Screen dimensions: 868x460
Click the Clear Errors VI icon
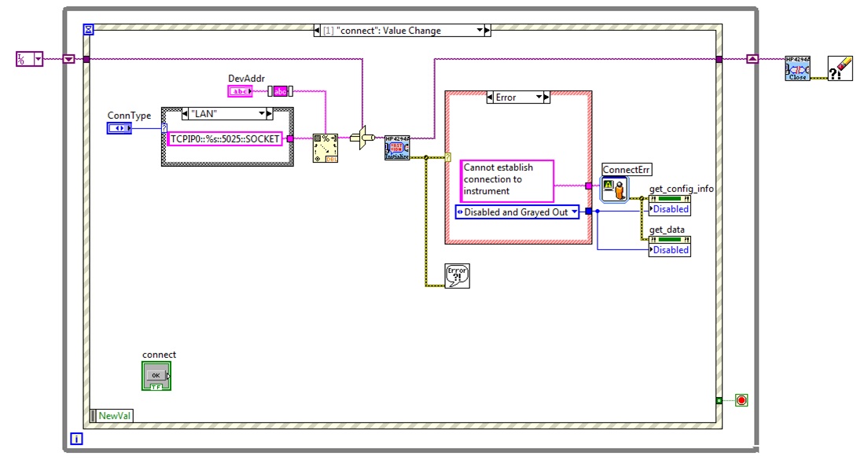(x=840, y=68)
